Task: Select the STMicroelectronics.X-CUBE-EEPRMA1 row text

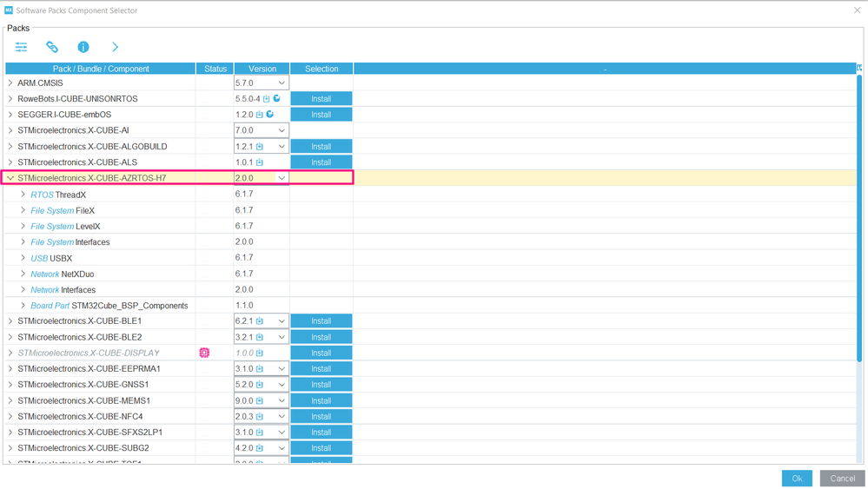Action: click(89, 369)
